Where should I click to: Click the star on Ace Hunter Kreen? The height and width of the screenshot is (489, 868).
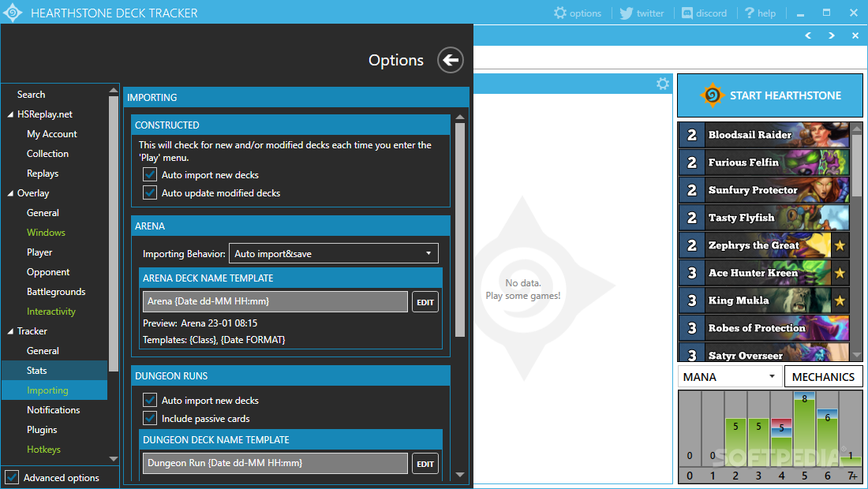coord(840,273)
